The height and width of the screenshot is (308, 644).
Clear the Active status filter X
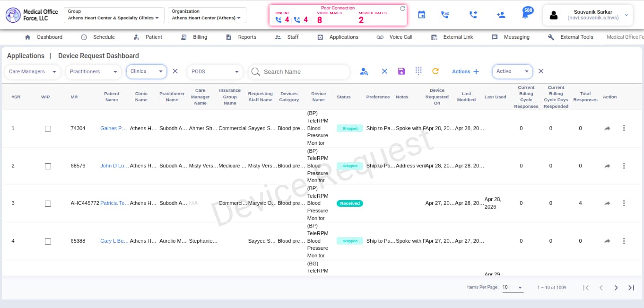click(x=541, y=71)
